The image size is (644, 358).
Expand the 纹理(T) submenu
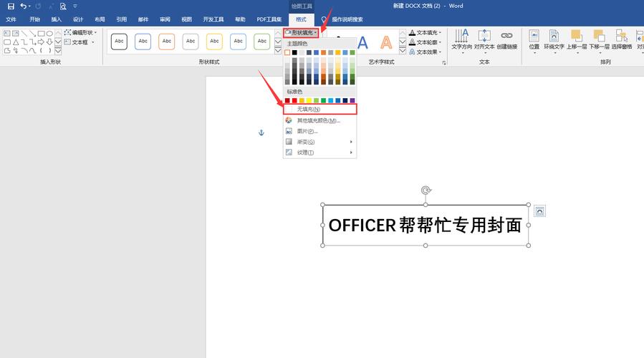point(320,153)
